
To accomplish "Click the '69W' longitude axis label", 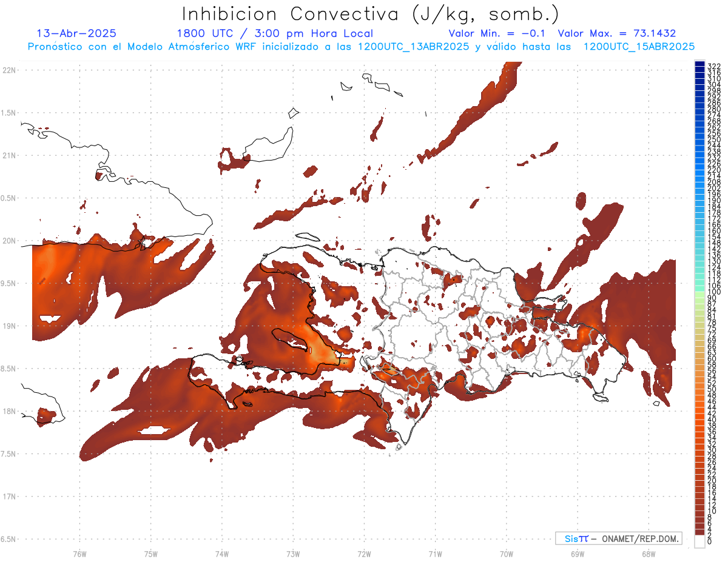I will 578,554.
